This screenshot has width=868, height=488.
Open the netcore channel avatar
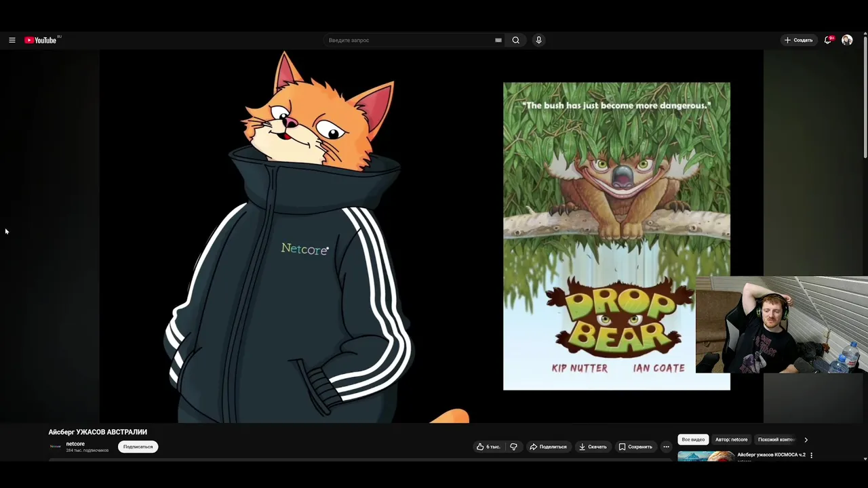56,447
